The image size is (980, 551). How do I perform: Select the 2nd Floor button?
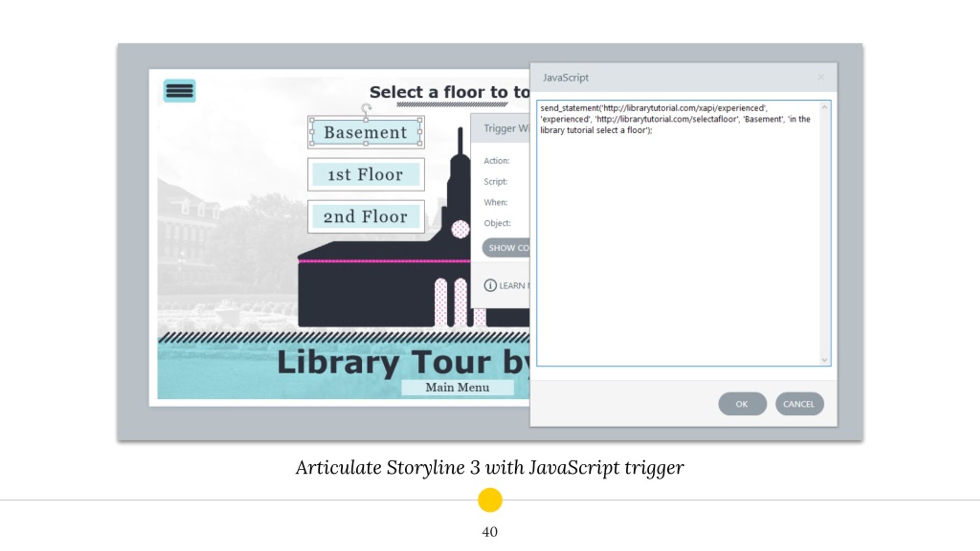pyautogui.click(x=366, y=217)
